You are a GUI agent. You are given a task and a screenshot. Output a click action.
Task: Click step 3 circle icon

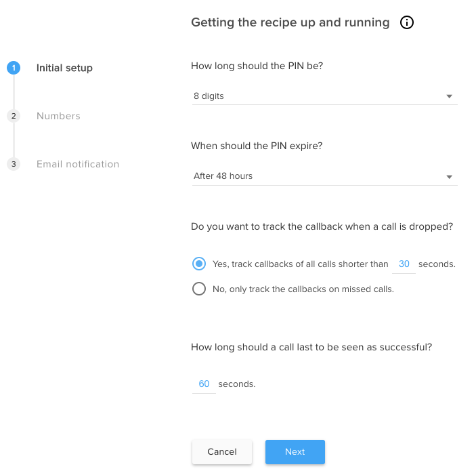(14, 164)
